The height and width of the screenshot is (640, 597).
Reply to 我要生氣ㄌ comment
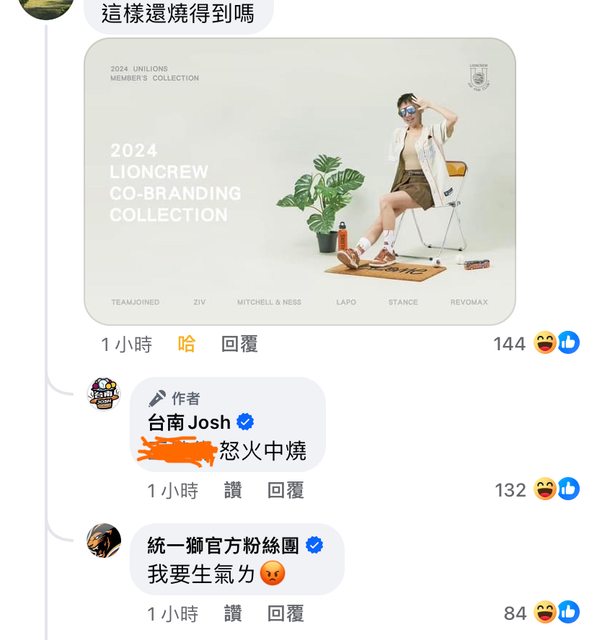(x=286, y=613)
